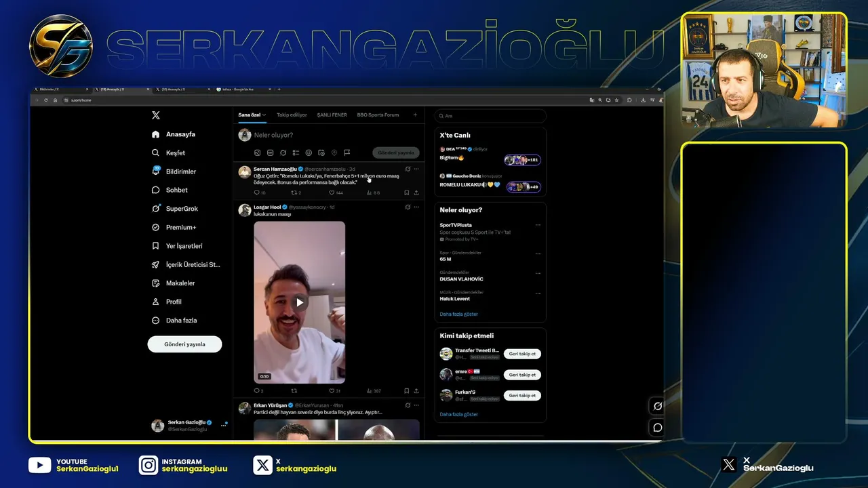Click the Ara search field

click(490, 116)
